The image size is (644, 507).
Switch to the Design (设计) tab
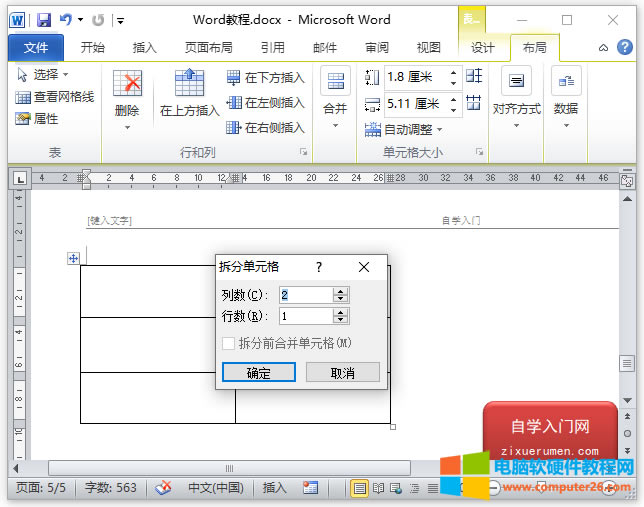click(483, 47)
